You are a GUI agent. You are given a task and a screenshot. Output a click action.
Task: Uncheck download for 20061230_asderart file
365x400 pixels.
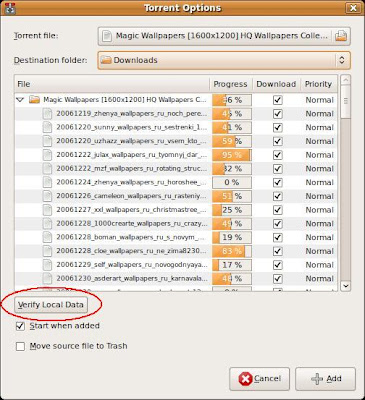[x=277, y=279]
